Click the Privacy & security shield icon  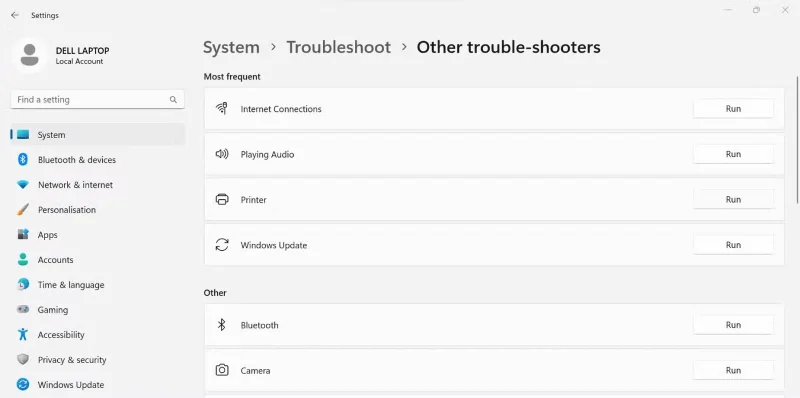(23, 360)
